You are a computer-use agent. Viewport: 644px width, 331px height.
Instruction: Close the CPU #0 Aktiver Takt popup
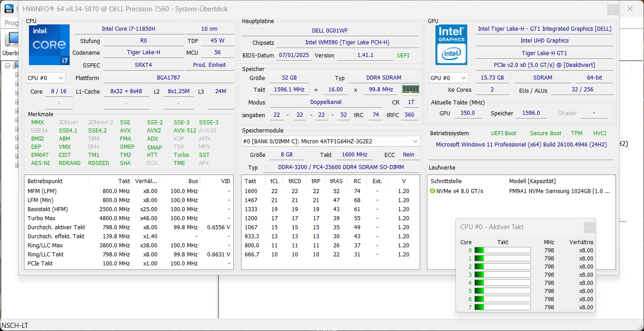coord(589,227)
